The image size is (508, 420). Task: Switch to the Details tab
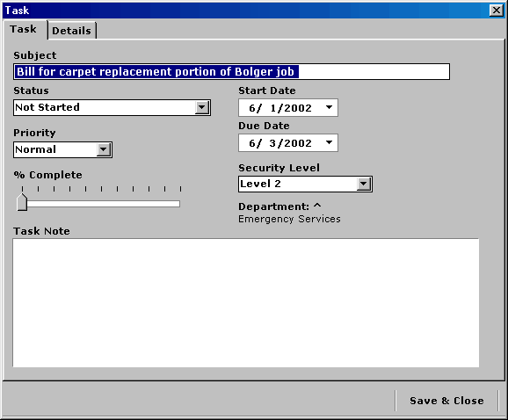pos(71,31)
